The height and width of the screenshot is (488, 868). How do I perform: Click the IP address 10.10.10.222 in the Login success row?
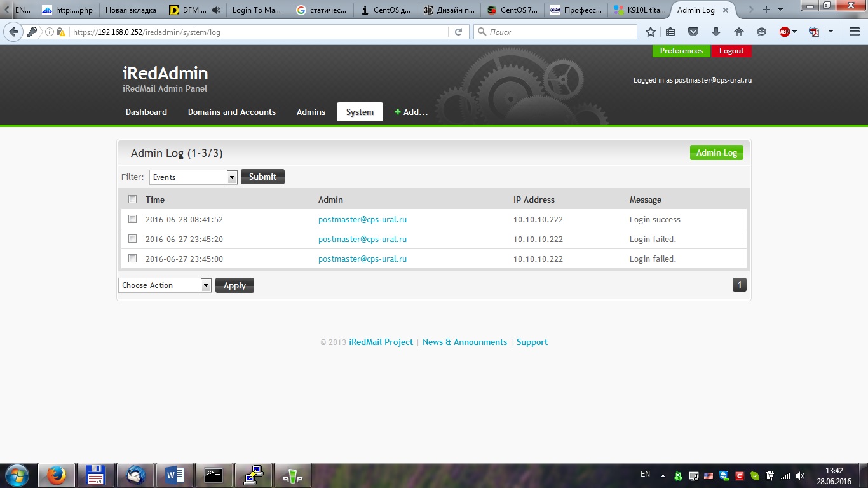(x=538, y=219)
